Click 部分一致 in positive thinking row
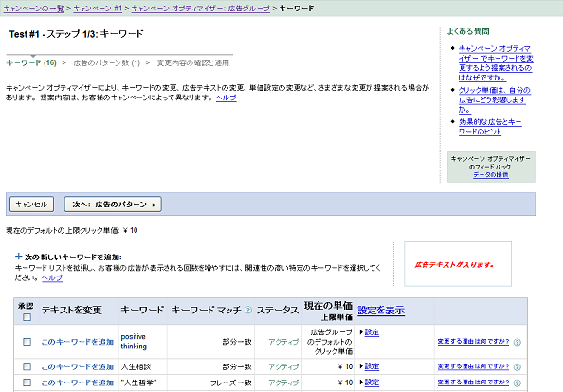Viewport: 563px width, 392px height. pyautogui.click(x=237, y=342)
